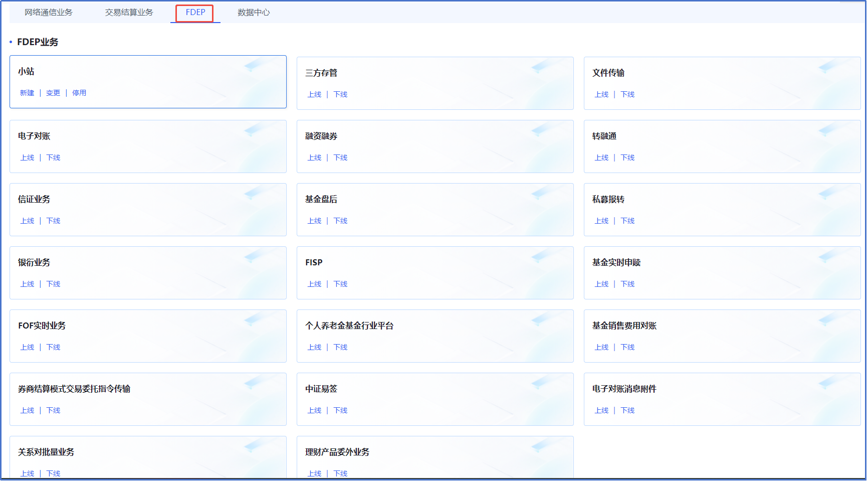868x481 pixels.
Task: Click 变更 in the 小站 card
Action: click(x=53, y=93)
